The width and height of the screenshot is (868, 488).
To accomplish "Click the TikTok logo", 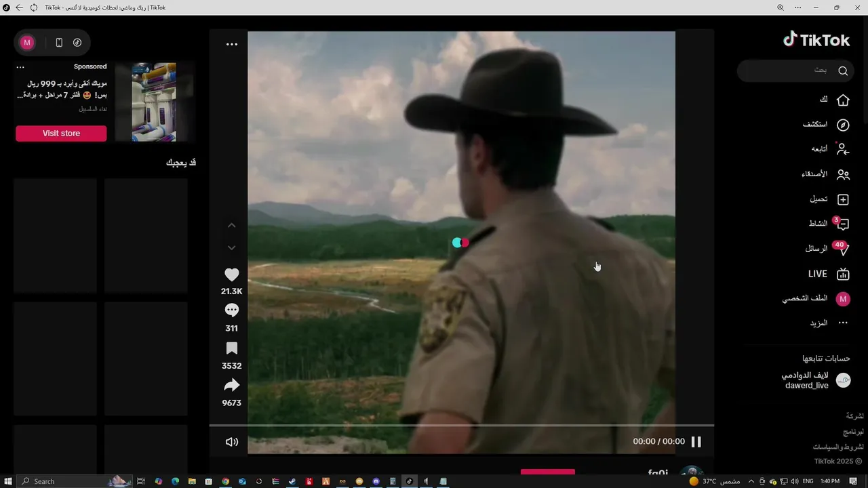I will click(816, 40).
